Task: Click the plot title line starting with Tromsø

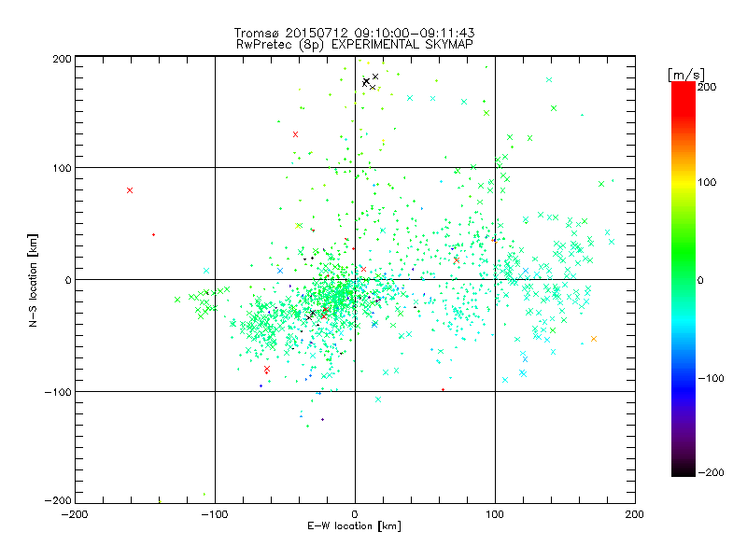Action: coord(355,33)
